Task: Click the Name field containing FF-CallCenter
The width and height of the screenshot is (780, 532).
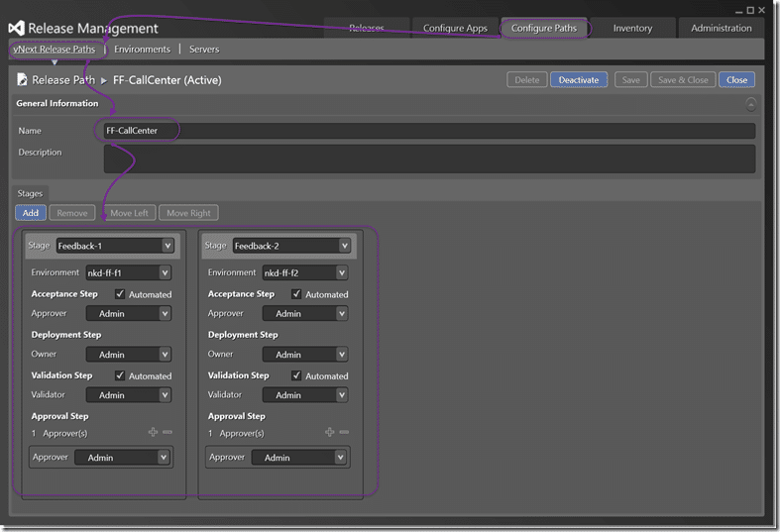Action: (x=429, y=130)
